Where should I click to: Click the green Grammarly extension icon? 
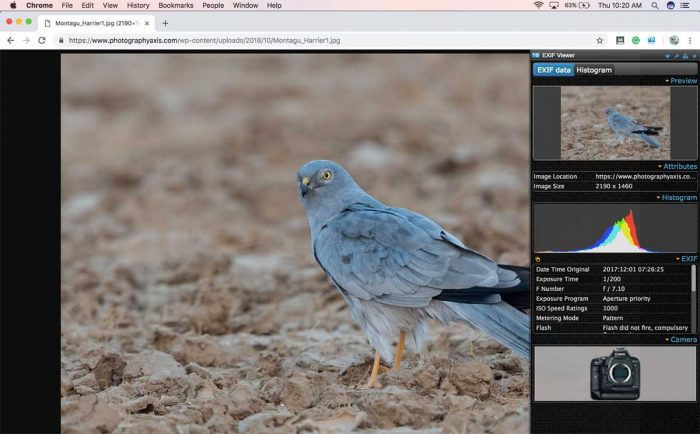pyautogui.click(x=635, y=40)
